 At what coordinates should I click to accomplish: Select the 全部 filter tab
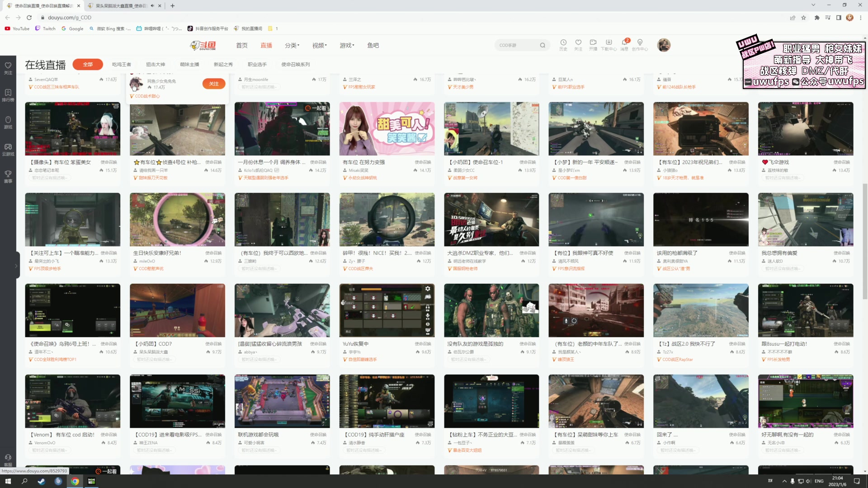click(x=88, y=65)
